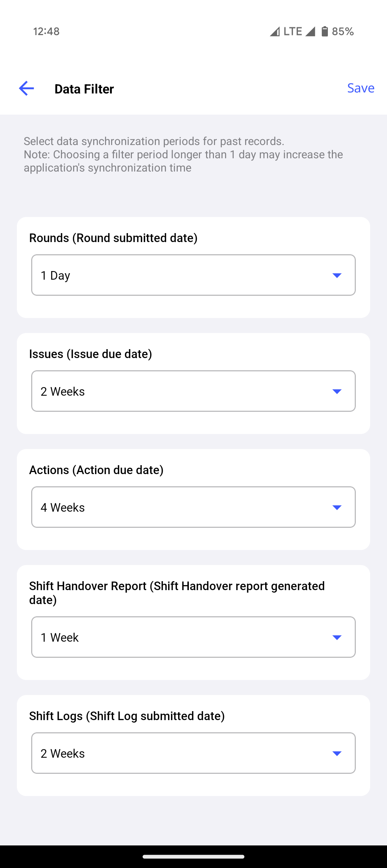Image resolution: width=387 pixels, height=868 pixels.
Task: Open the Shift Logs period dropdown
Action: tap(193, 753)
